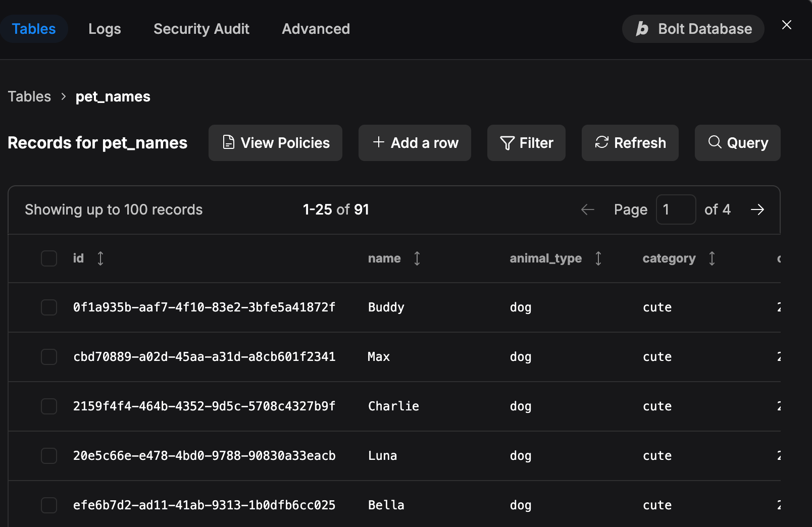The height and width of the screenshot is (527, 812).
Task: Select the Buddy row checkbox
Action: coord(49,307)
